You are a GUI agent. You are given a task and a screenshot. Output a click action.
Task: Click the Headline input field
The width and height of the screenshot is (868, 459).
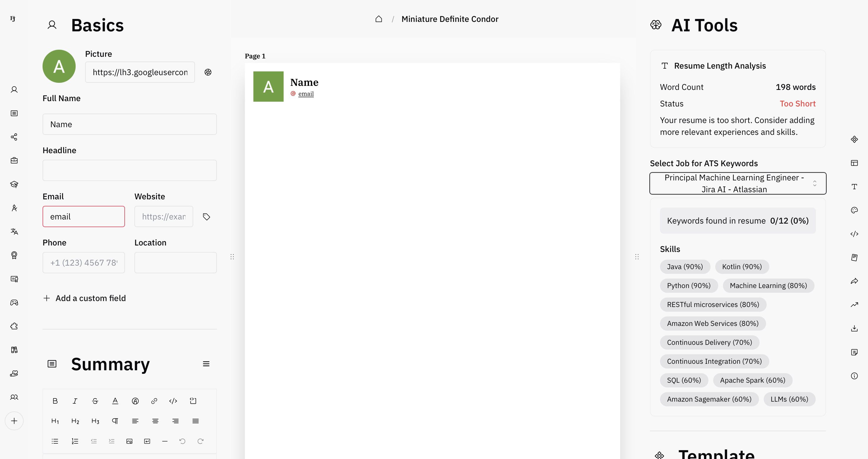(x=129, y=170)
